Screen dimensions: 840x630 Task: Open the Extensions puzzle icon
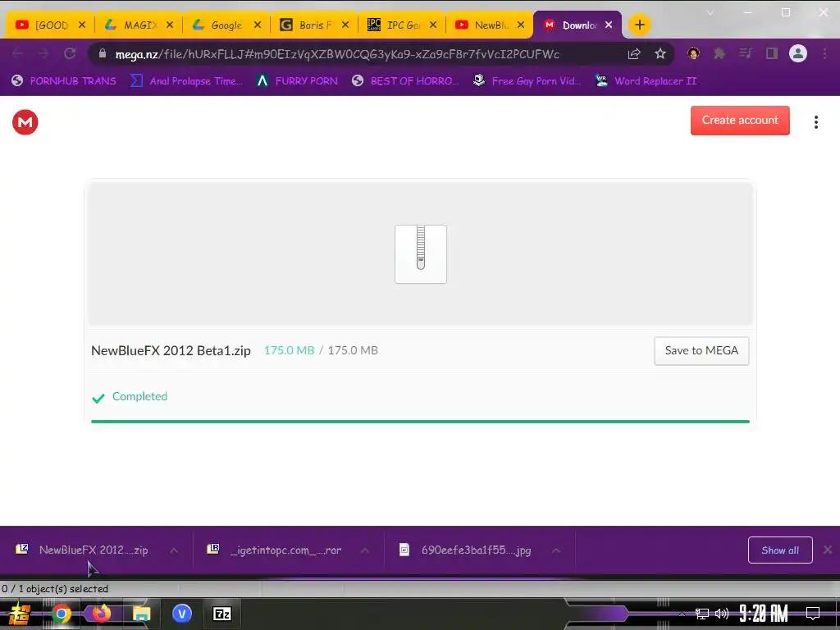click(x=719, y=53)
